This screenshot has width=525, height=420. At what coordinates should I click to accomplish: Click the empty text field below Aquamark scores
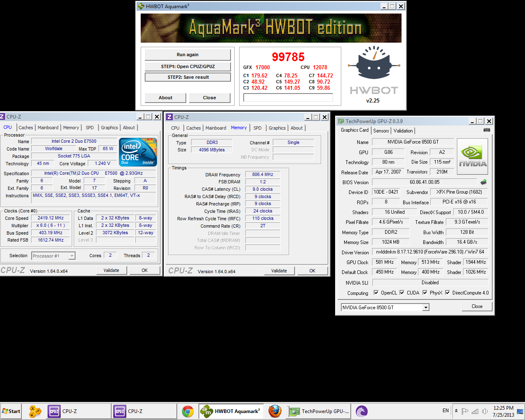[x=288, y=98]
